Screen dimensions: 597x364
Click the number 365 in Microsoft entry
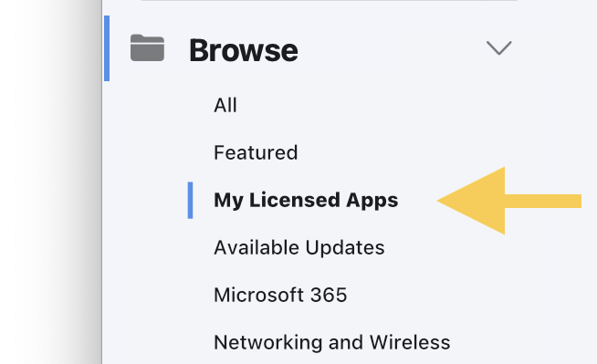tap(329, 295)
